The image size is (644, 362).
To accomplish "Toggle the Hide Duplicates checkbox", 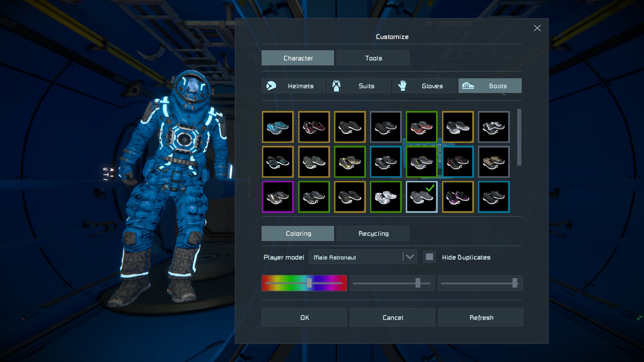I will [429, 257].
